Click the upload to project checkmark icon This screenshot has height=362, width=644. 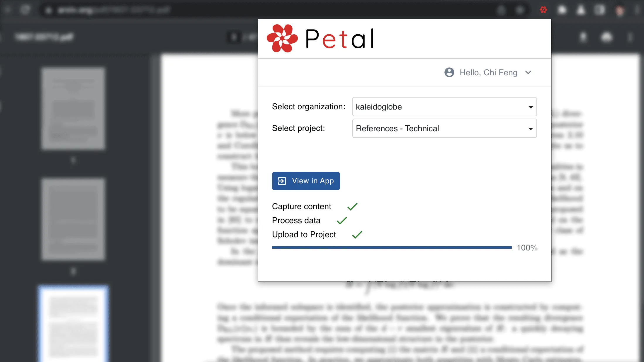pos(356,234)
